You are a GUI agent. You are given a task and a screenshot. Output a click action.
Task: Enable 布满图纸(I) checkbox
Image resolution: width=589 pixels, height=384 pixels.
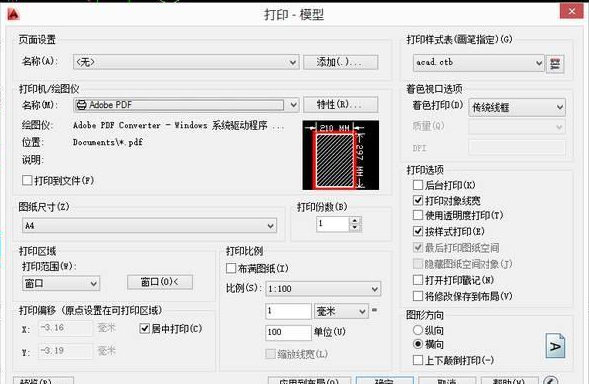tap(231, 268)
